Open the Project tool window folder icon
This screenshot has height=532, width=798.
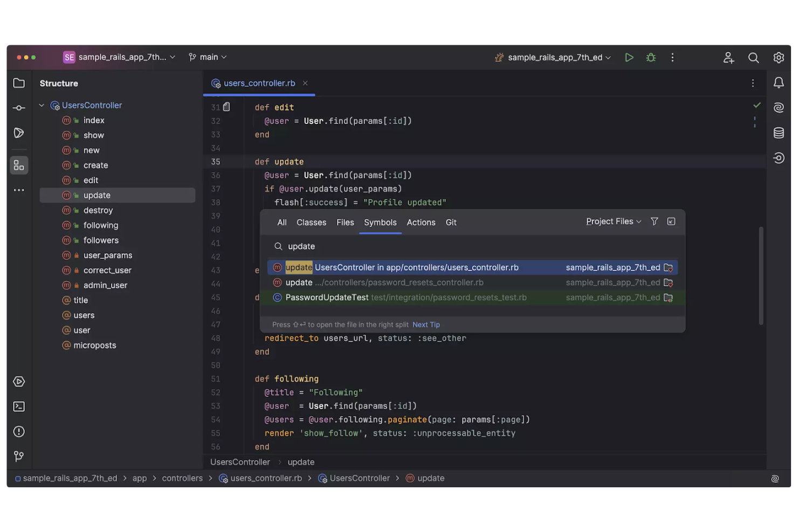(19, 83)
